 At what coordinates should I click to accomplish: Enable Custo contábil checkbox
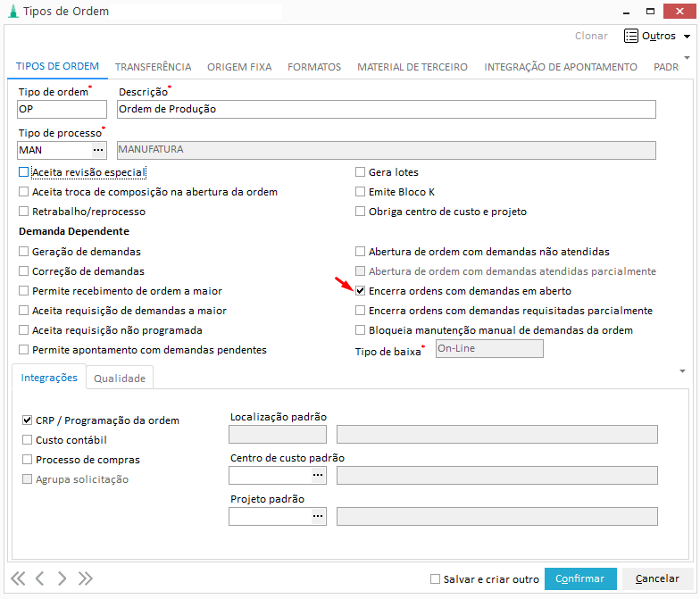(x=27, y=440)
